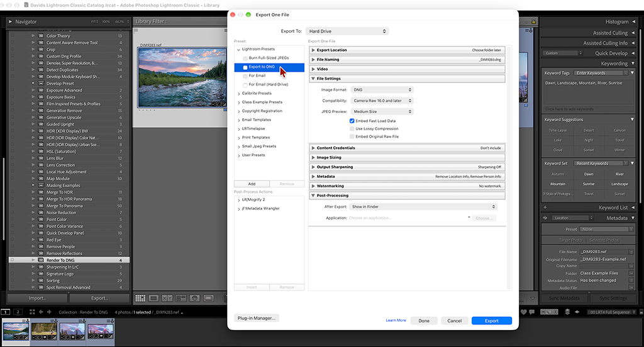Click Import button in Lightroom left panel
The image size is (644, 347).
point(37,298)
